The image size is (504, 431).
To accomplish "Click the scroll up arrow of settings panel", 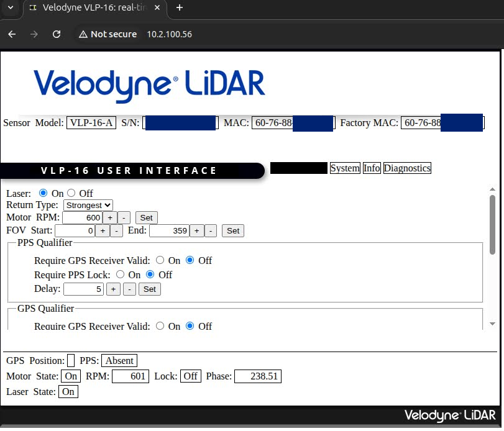I will [492, 189].
